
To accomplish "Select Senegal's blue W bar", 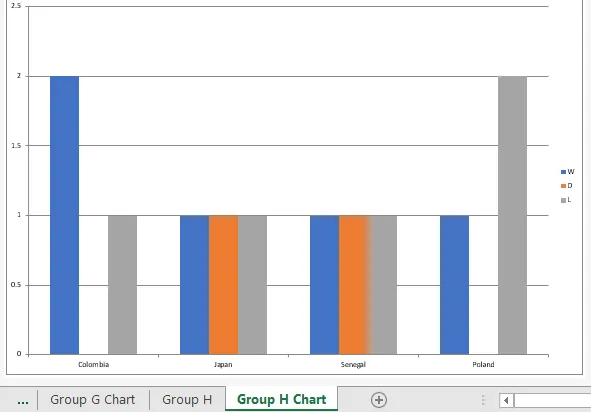I will (325, 285).
